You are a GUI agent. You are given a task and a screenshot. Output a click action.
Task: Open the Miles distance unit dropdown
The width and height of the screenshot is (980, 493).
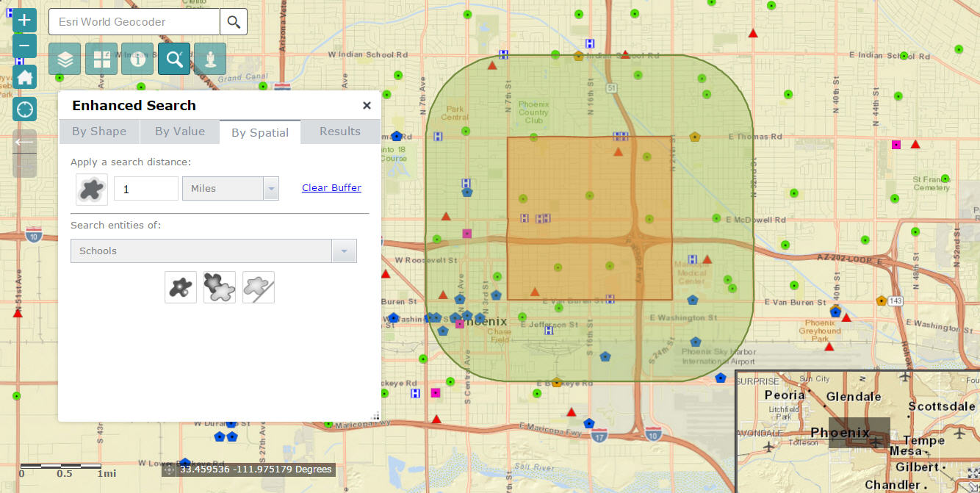click(271, 189)
